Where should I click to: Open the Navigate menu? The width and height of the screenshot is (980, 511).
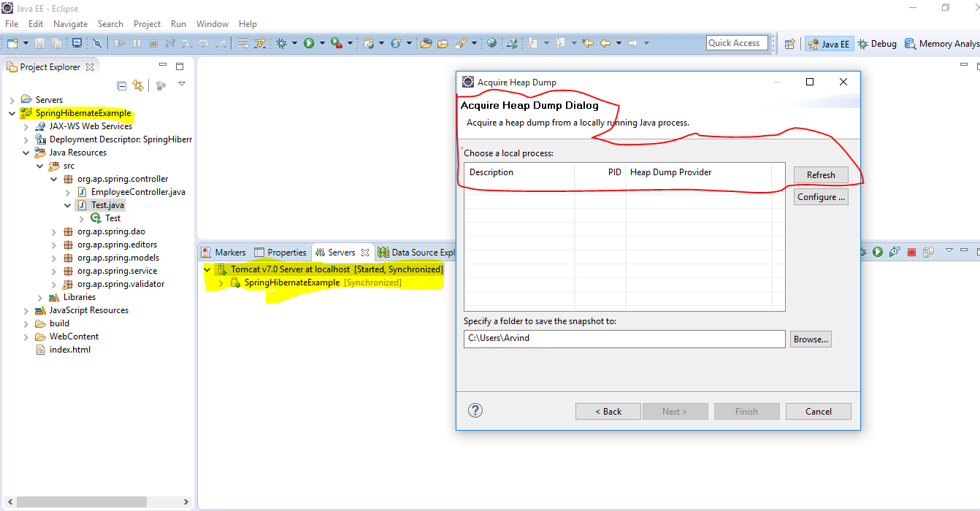[x=70, y=24]
